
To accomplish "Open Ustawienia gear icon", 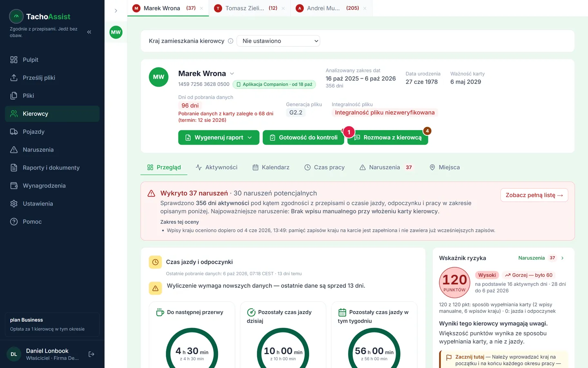I will (14, 204).
